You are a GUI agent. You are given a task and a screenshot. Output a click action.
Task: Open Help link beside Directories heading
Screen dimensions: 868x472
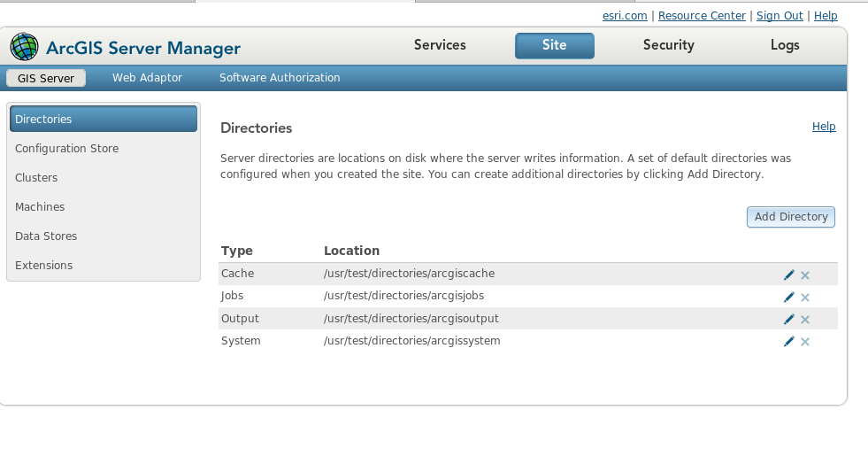coord(824,127)
